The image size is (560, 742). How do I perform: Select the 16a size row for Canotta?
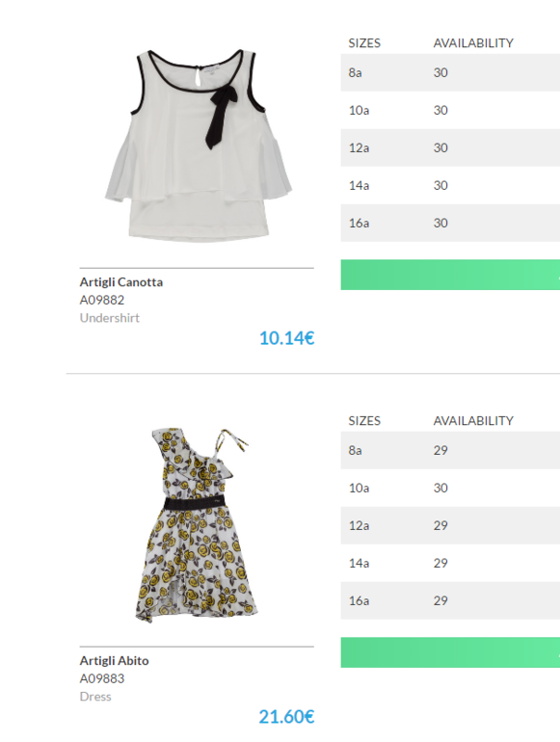pos(450,223)
